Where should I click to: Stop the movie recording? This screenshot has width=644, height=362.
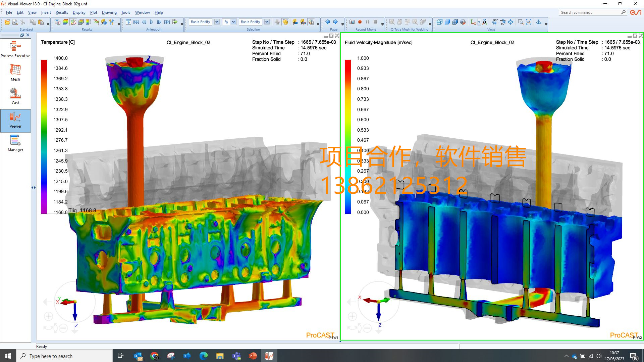pyautogui.click(x=375, y=22)
